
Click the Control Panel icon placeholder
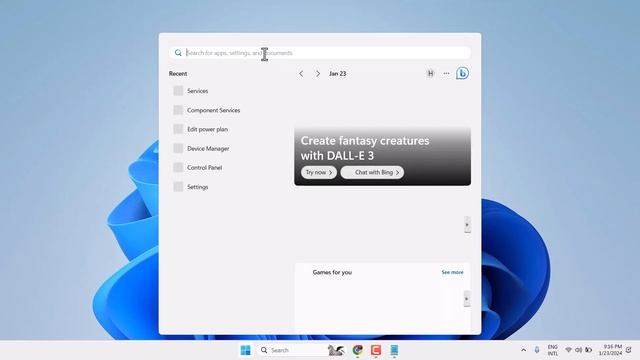[x=178, y=167]
